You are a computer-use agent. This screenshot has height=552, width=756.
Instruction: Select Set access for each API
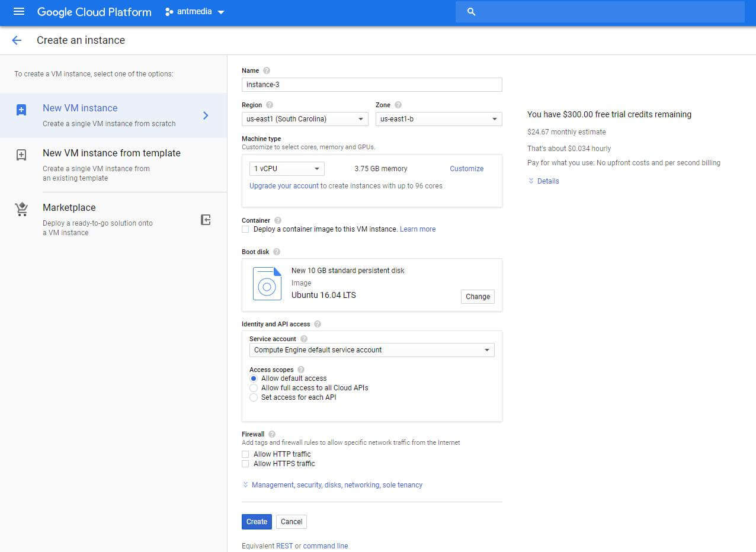[x=254, y=397]
